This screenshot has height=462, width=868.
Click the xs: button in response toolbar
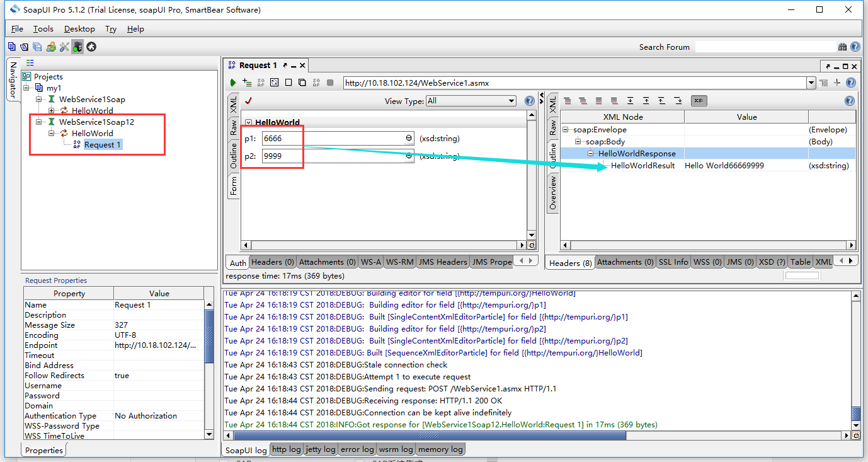pyautogui.click(x=699, y=101)
